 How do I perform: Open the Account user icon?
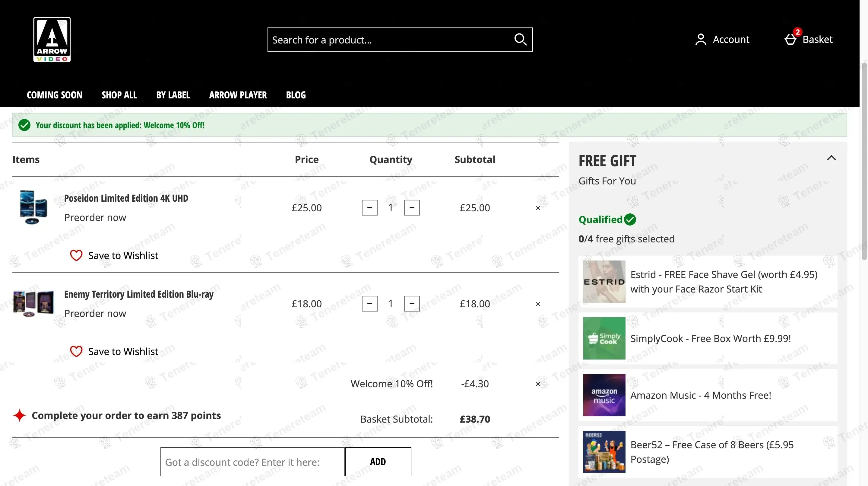701,40
